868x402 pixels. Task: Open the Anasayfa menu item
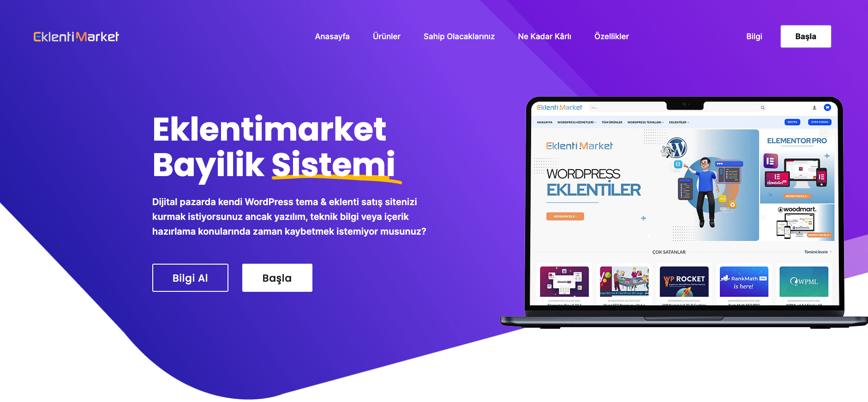332,36
